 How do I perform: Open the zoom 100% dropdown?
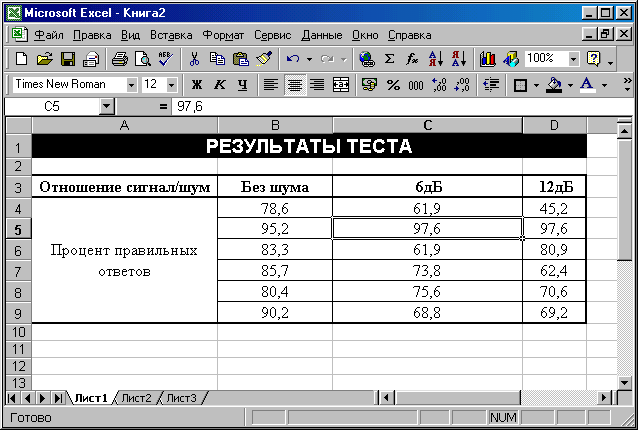click(573, 59)
